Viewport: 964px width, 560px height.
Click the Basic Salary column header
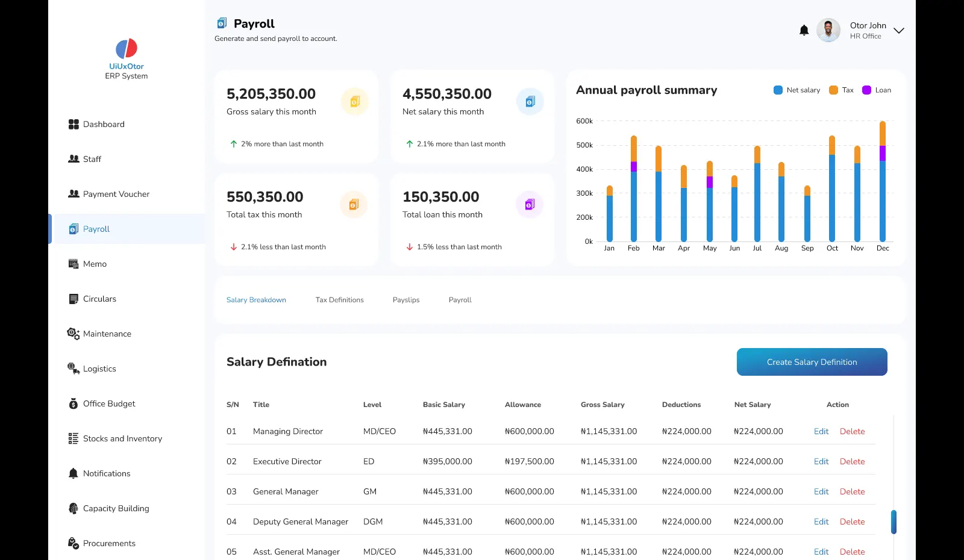point(444,405)
